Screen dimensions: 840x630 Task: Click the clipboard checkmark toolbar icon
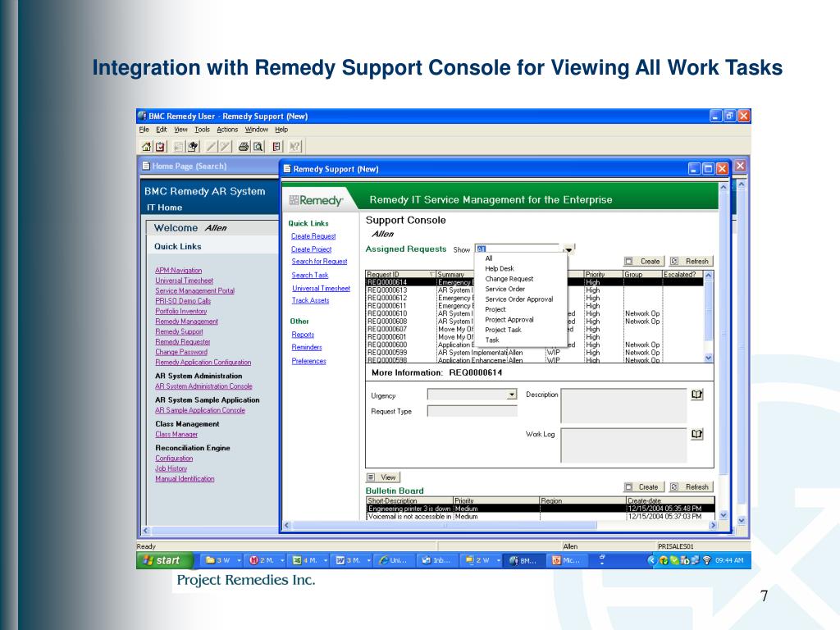coord(160,146)
